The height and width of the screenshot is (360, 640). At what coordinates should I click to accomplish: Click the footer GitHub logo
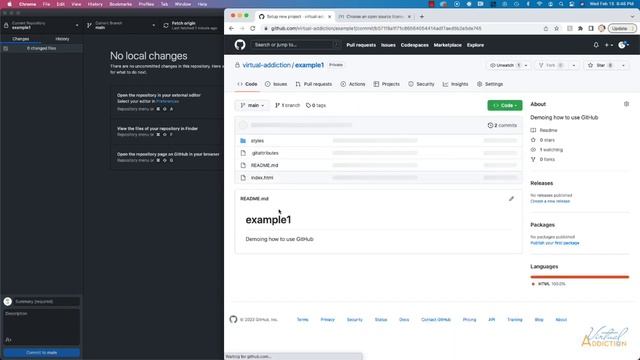[x=233, y=319]
